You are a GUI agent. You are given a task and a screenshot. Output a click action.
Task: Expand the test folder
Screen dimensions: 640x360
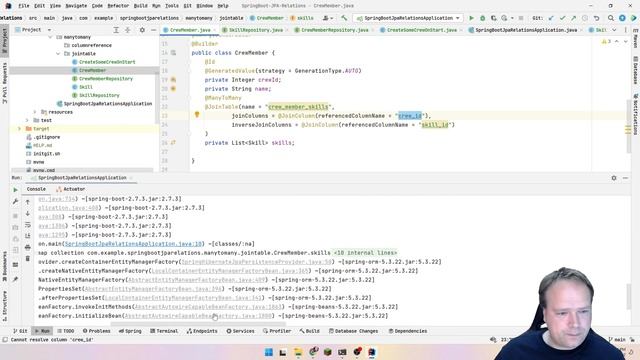[x=27, y=120]
